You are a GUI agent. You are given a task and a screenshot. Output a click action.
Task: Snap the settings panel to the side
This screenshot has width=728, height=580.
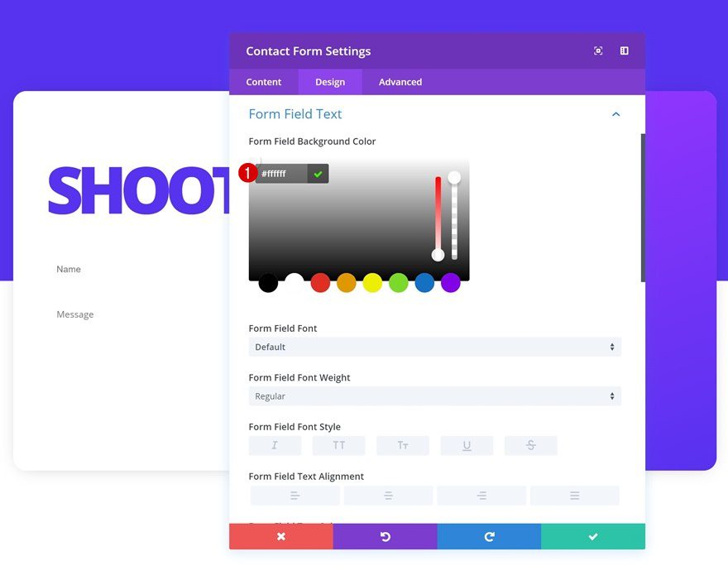pos(624,50)
